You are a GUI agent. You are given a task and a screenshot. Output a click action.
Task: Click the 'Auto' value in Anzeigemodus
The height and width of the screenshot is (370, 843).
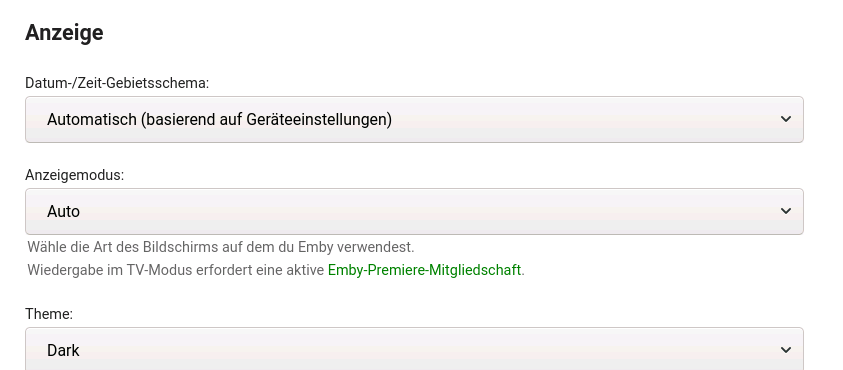(63, 211)
